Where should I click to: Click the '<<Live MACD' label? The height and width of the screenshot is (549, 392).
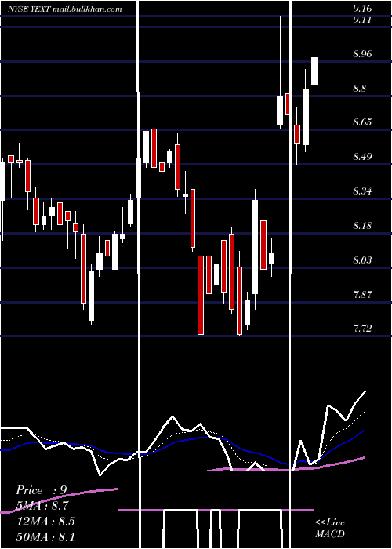click(330, 529)
